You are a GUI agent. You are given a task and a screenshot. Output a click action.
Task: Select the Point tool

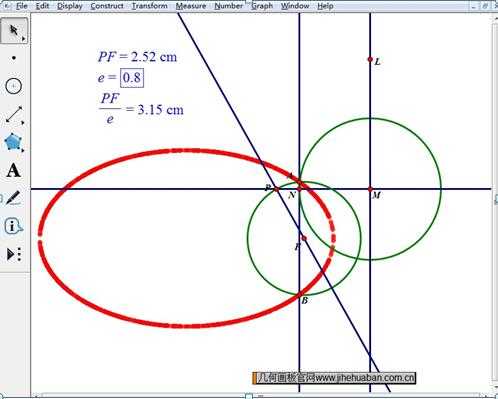[13, 58]
